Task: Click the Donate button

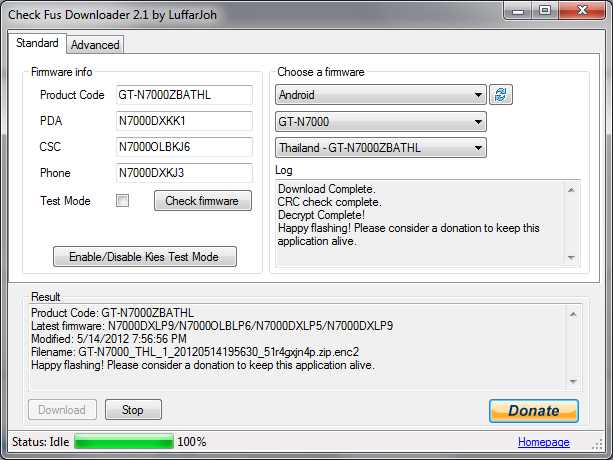Action: pyautogui.click(x=534, y=411)
